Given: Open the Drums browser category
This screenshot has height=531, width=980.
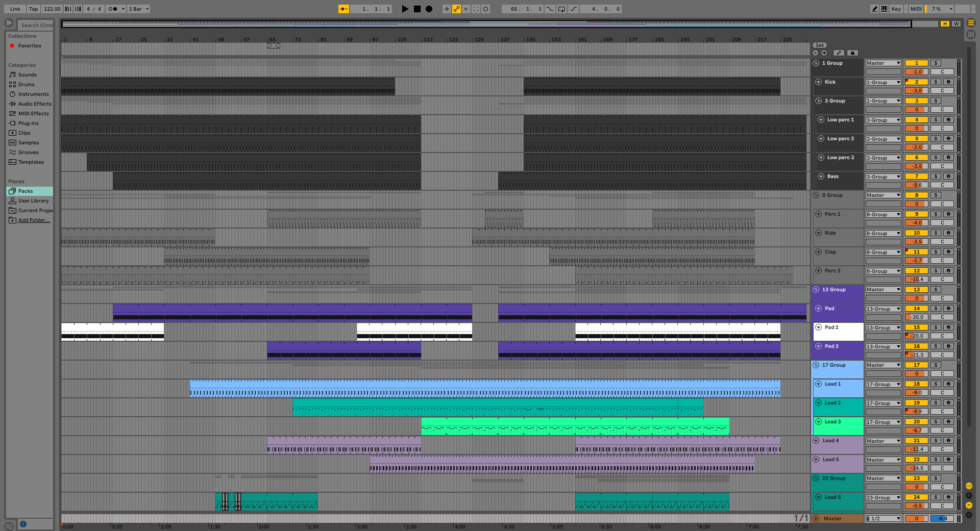Looking at the screenshot, I should click(26, 85).
